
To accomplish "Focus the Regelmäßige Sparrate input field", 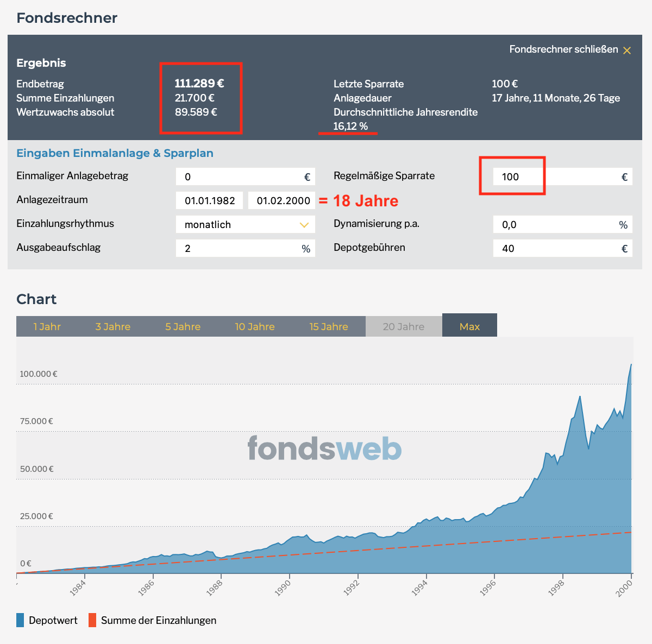I will 563,176.
